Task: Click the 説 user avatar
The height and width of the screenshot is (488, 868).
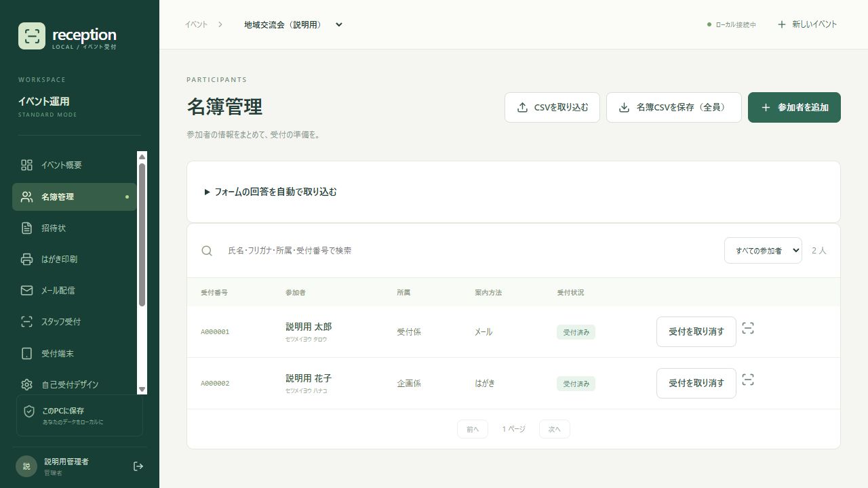Action: click(x=26, y=466)
